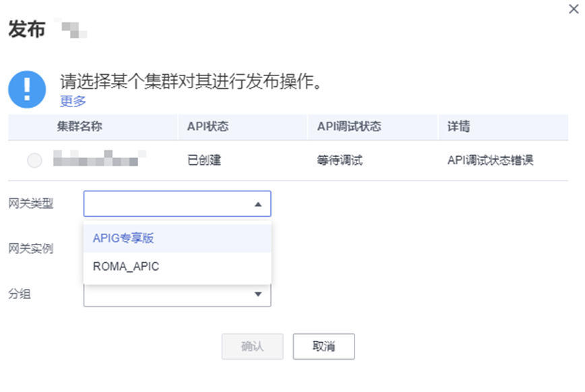The height and width of the screenshot is (392, 585).
Task: Click the API调试状态错误 detail text
Action: tap(490, 161)
